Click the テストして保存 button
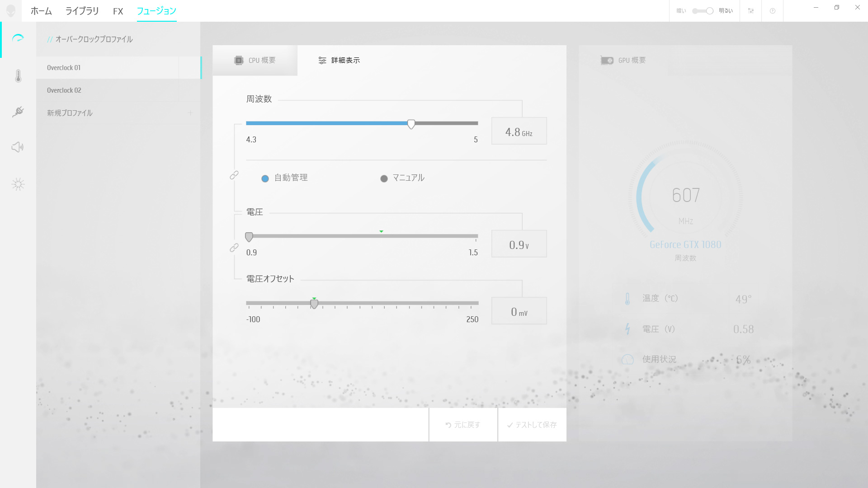Image resolution: width=868 pixels, height=488 pixels. (532, 425)
